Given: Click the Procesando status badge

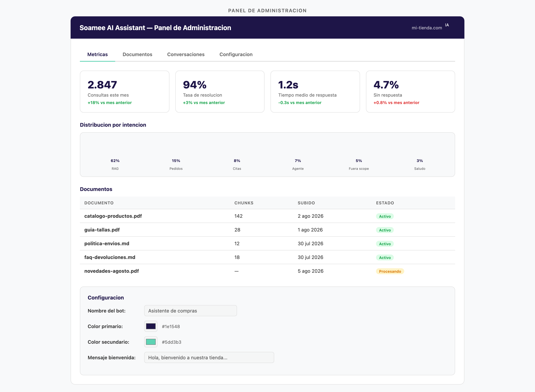Looking at the screenshot, I should click(x=390, y=271).
